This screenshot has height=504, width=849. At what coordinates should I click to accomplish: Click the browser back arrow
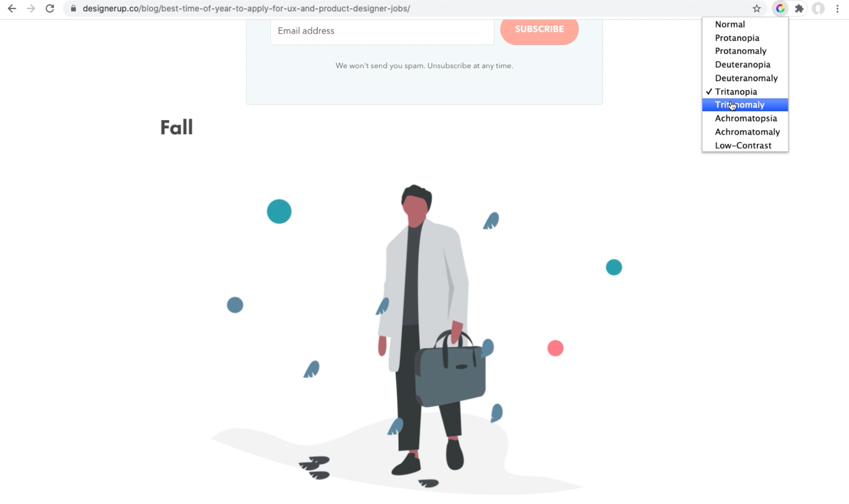pos(12,9)
